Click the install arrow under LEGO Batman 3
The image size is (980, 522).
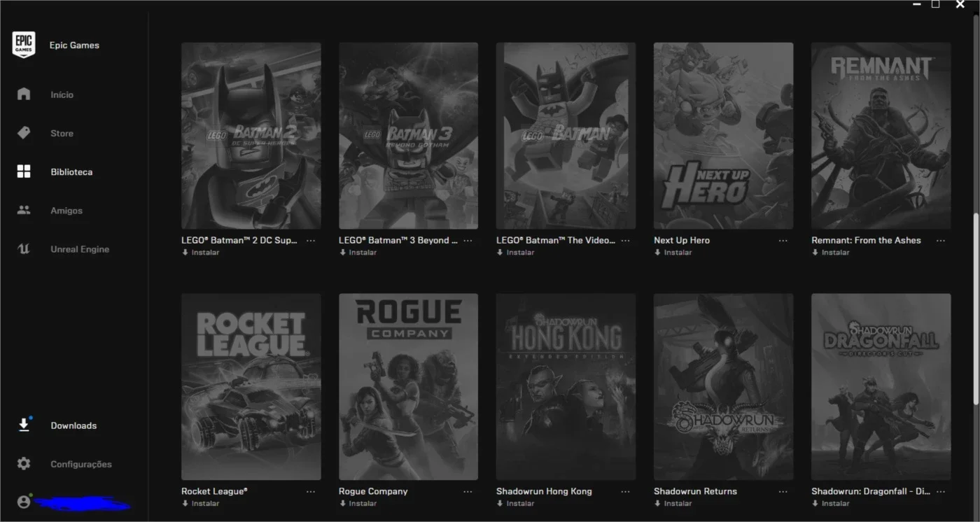pyautogui.click(x=342, y=253)
